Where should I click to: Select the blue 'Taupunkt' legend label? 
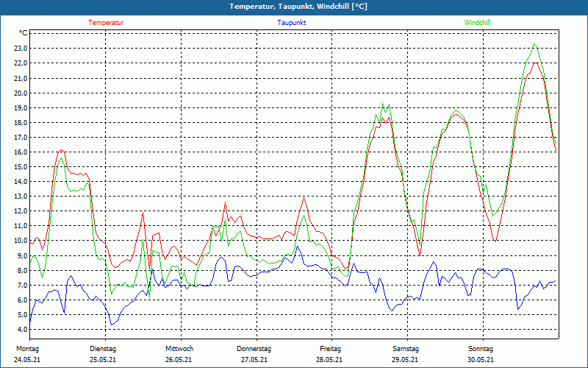[x=291, y=23]
